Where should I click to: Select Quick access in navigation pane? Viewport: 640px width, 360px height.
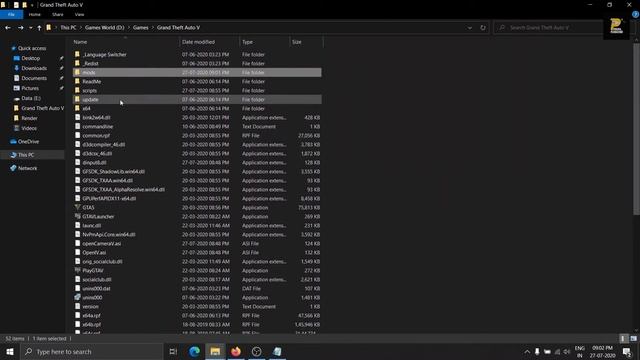[x=32, y=48]
